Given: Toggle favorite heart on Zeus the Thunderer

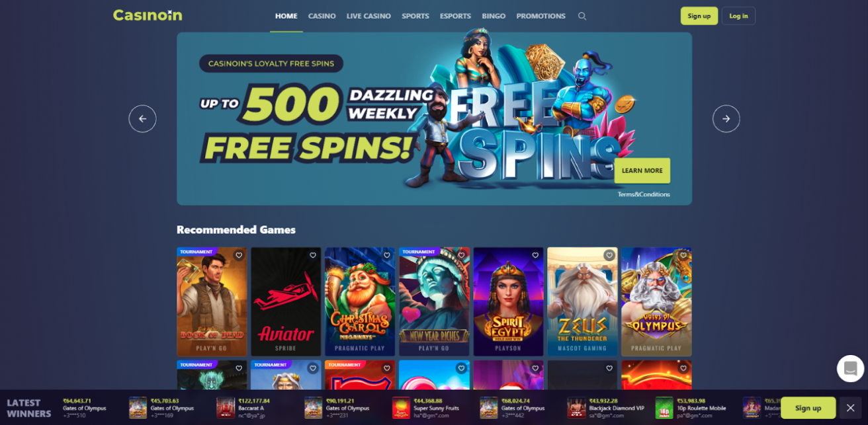Looking at the screenshot, I should tap(609, 256).
